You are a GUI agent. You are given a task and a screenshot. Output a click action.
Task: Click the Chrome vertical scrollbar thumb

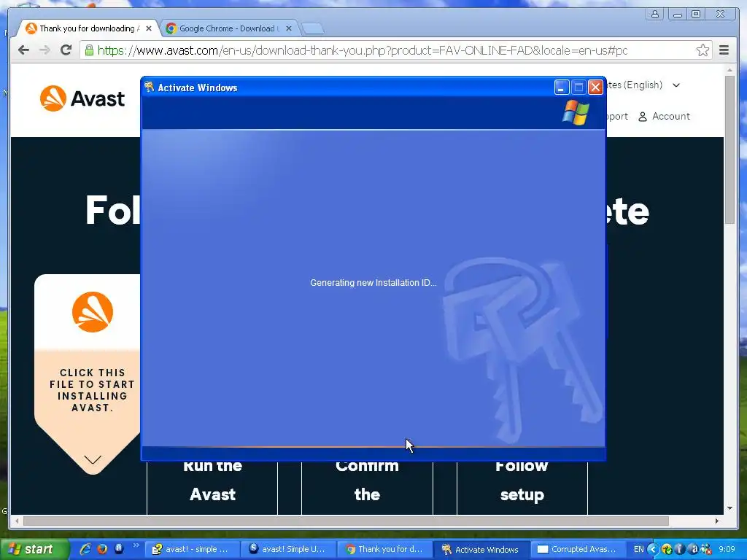point(729,149)
